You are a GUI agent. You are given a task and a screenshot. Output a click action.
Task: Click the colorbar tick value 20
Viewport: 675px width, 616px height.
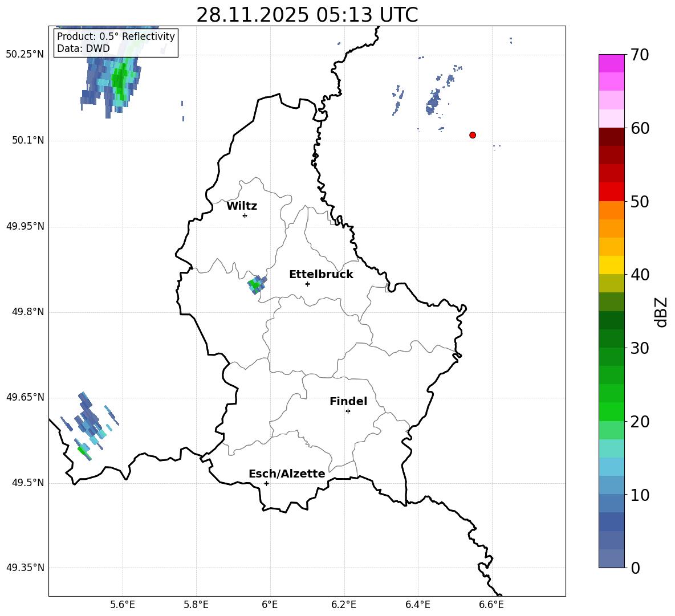tap(640, 421)
